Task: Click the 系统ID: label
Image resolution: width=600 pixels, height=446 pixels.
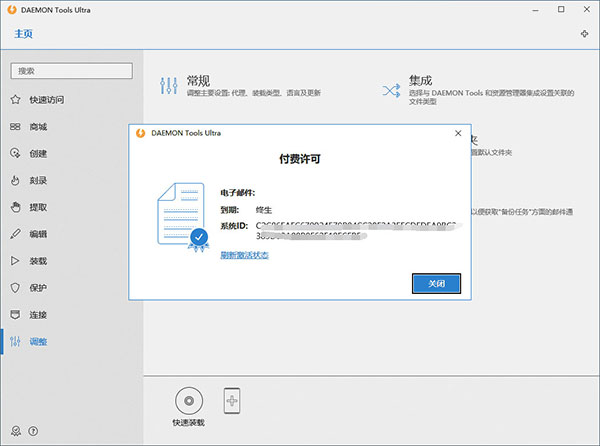Action: click(234, 226)
